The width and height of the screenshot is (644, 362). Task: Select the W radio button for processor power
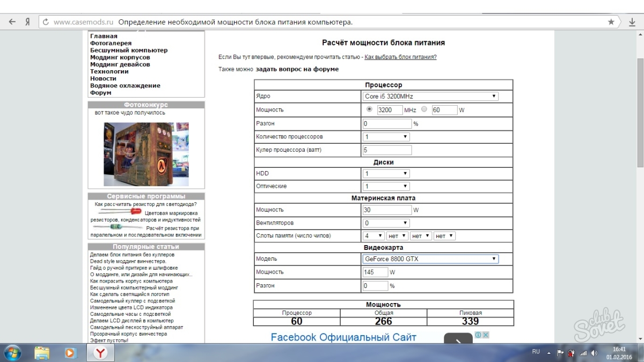[425, 109]
